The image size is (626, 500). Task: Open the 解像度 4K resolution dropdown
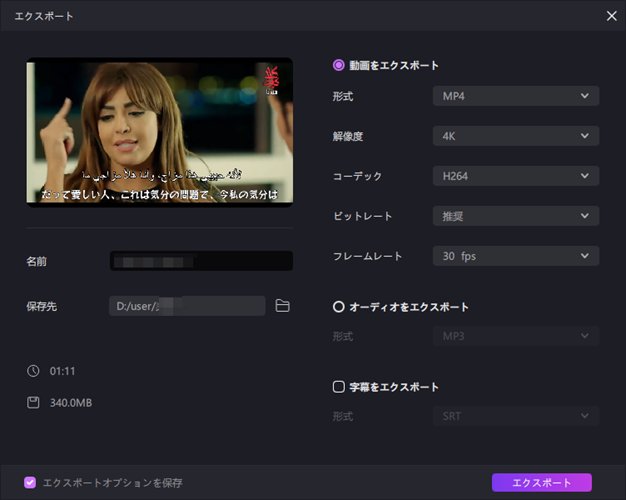pos(516,136)
